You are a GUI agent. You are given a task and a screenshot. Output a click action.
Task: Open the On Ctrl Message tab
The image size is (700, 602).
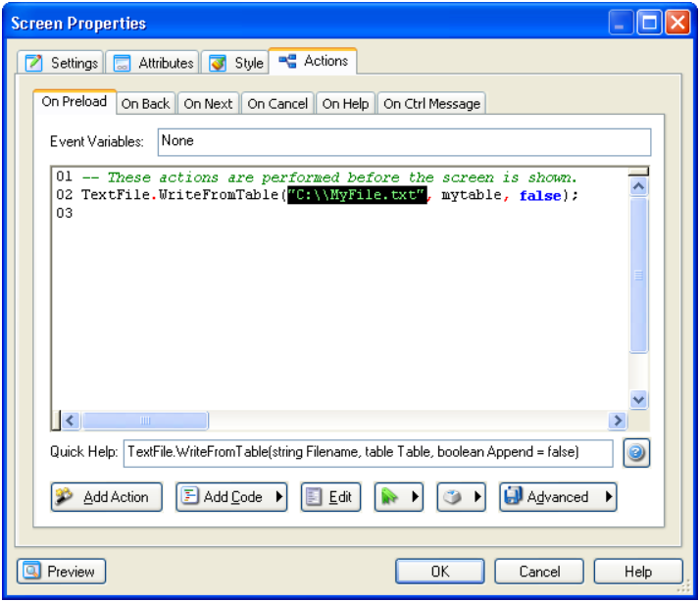pyautogui.click(x=431, y=104)
